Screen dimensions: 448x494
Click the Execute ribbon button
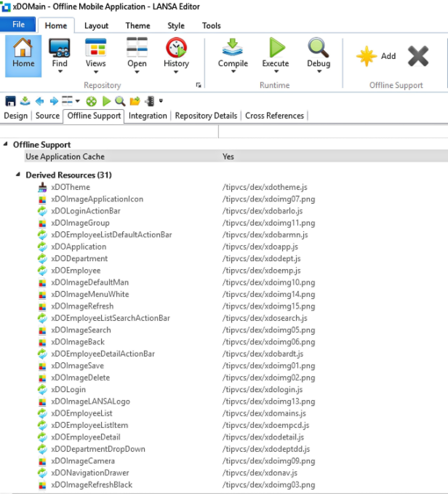pyautogui.click(x=276, y=52)
